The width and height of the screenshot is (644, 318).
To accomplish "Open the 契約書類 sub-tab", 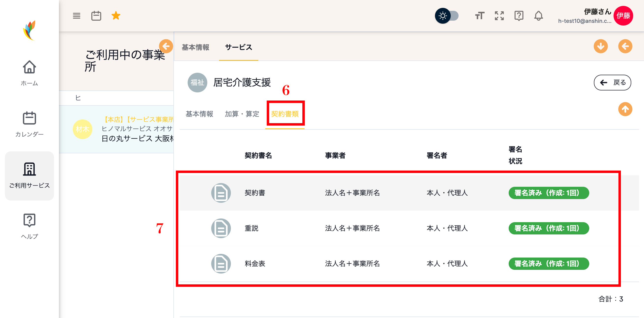I will (x=285, y=114).
